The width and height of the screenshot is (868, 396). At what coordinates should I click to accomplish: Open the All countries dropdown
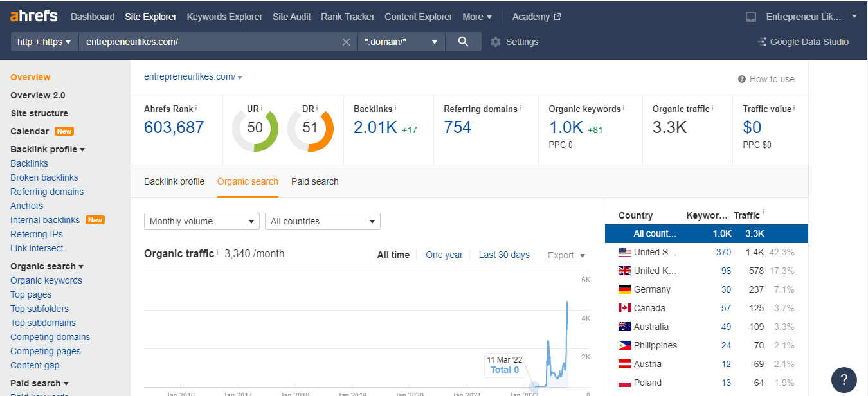[x=322, y=221]
